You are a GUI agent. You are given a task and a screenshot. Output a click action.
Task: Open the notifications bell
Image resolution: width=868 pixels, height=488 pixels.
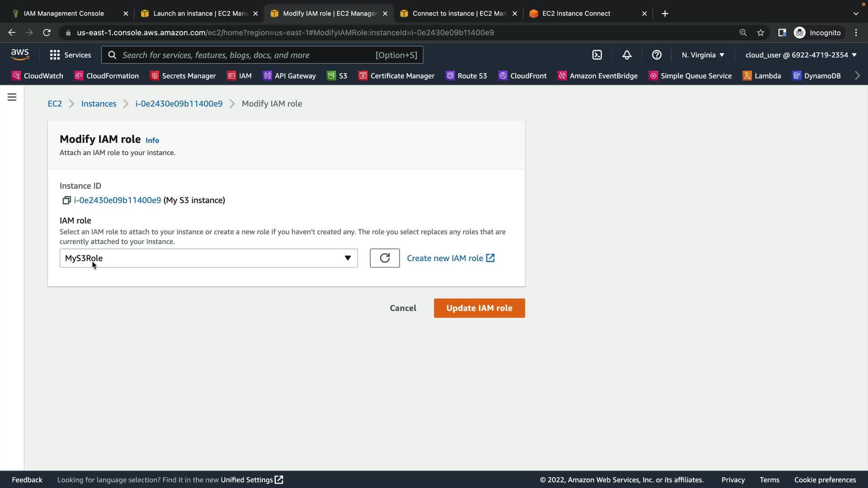[627, 55]
